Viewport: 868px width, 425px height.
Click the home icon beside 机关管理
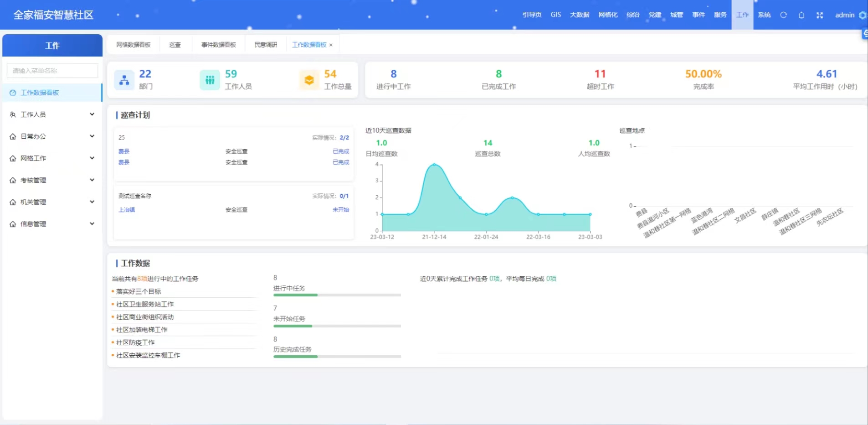coord(13,202)
